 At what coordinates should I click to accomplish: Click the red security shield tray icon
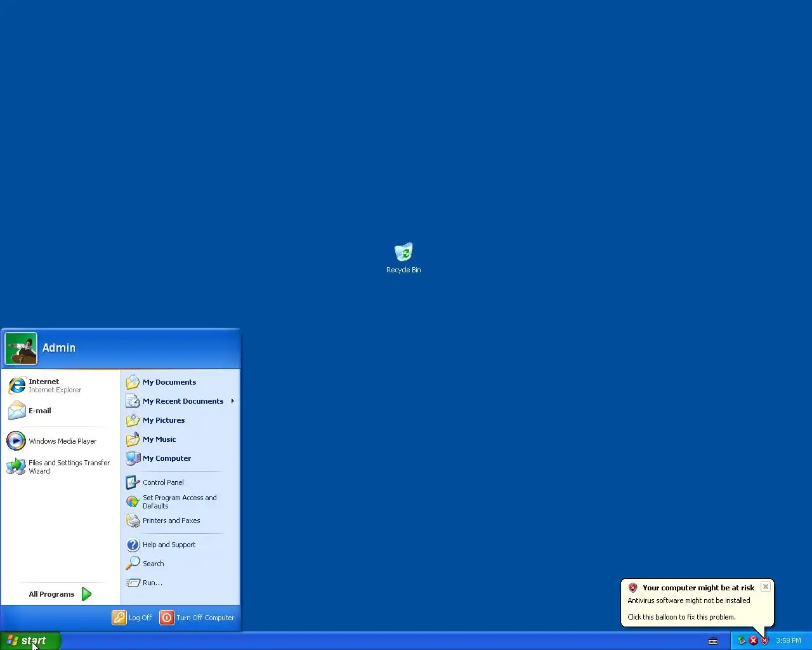pyautogui.click(x=764, y=640)
